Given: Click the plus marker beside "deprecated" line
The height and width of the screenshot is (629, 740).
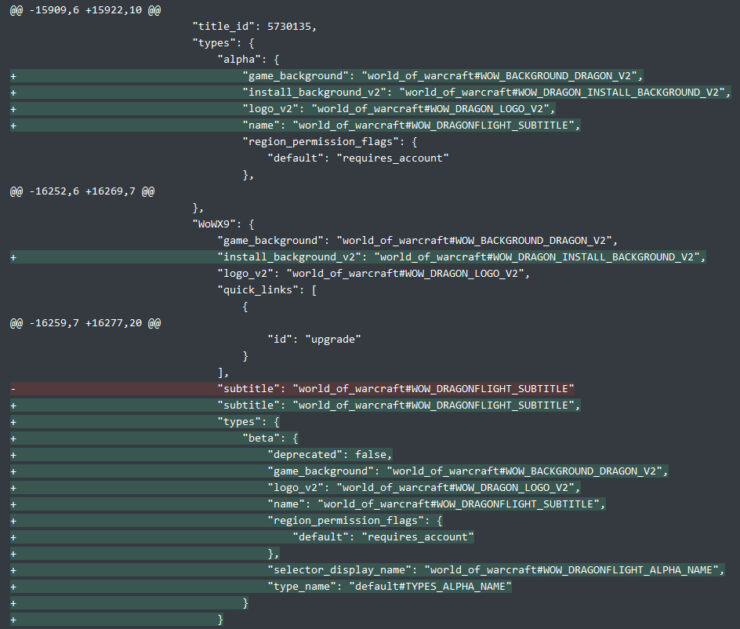Looking at the screenshot, I should (13, 454).
